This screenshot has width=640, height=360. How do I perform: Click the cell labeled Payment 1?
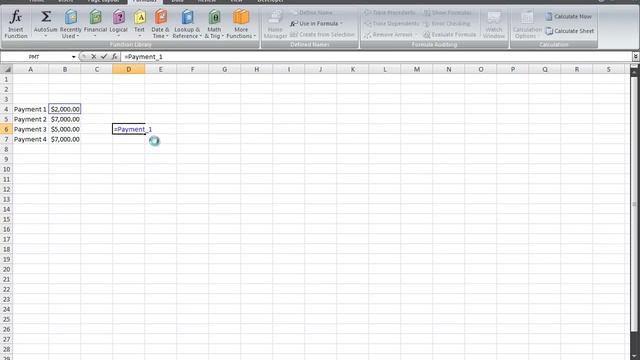point(30,109)
